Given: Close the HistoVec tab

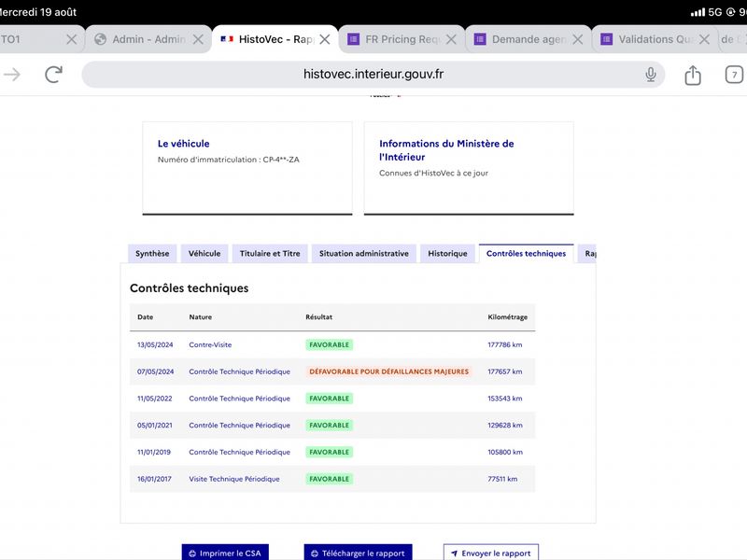Looking at the screenshot, I should 325,39.
